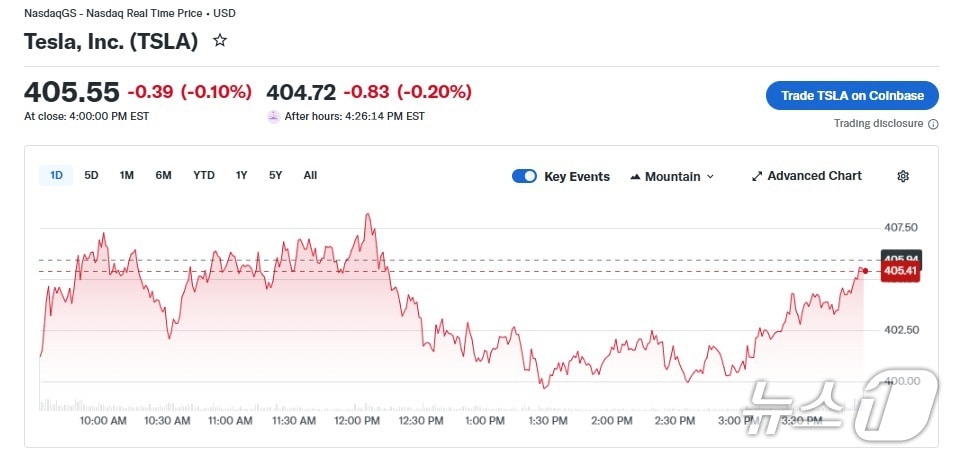Add Tesla to watchlist with star icon

(220, 41)
